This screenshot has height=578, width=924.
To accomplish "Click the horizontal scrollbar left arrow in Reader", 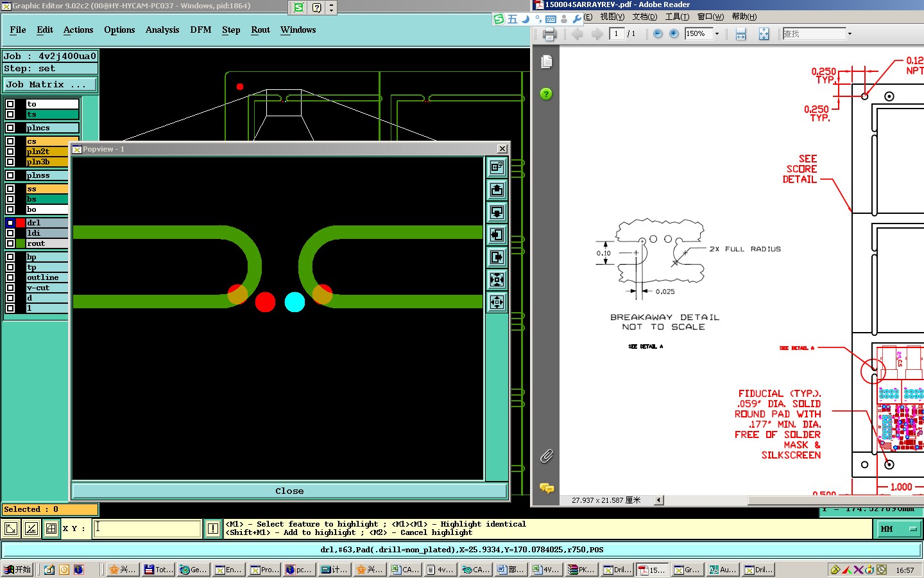I will tap(659, 500).
